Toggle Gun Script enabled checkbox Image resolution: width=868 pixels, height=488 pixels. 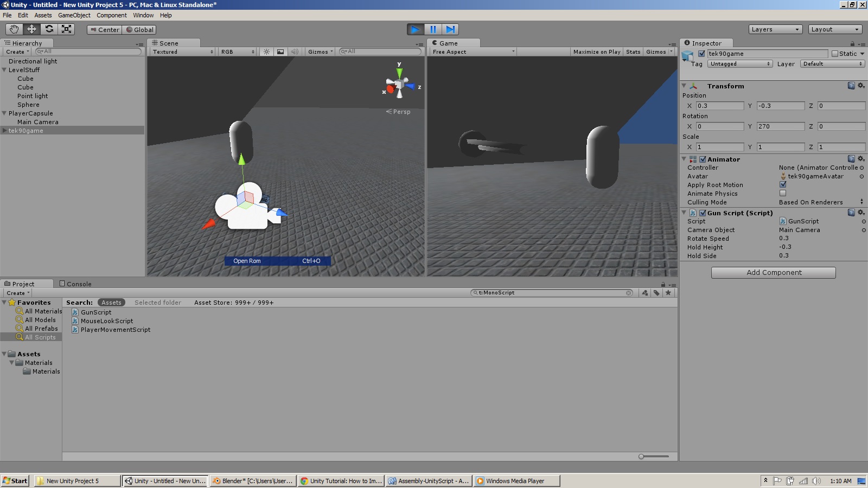[703, 213]
